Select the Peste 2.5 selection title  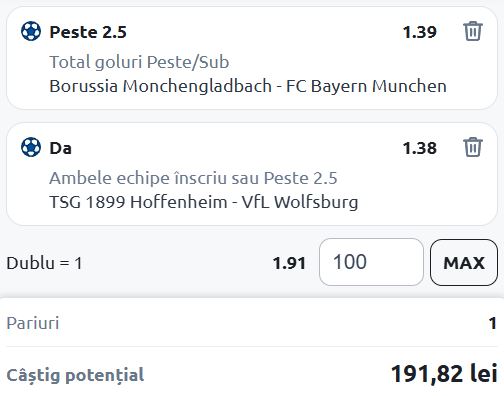88,32
